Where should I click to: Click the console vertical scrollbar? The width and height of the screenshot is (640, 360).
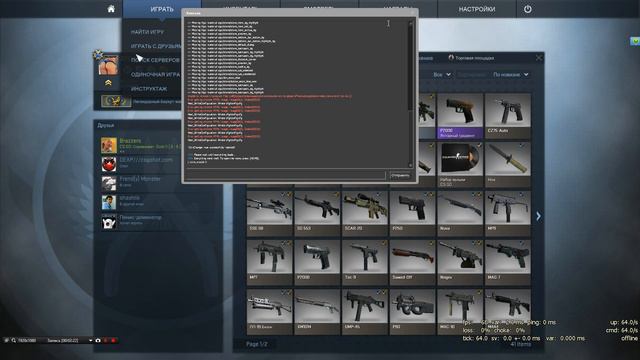pyautogui.click(x=410, y=94)
